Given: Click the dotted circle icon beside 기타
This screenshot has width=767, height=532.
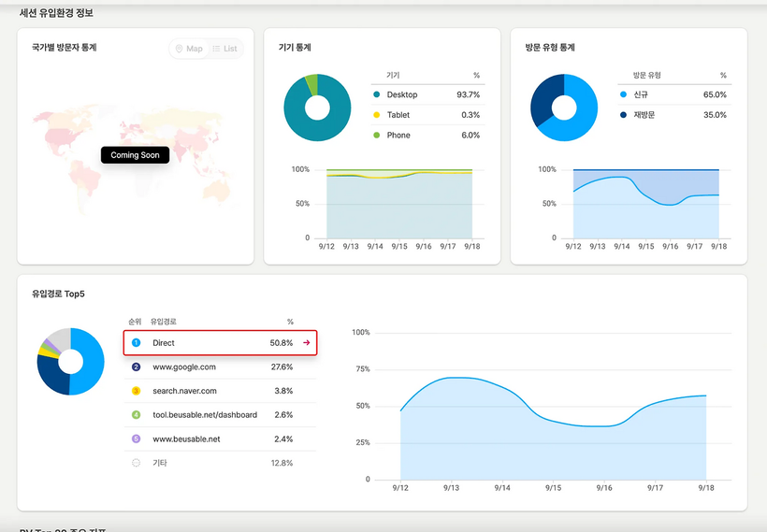Looking at the screenshot, I should [136, 463].
